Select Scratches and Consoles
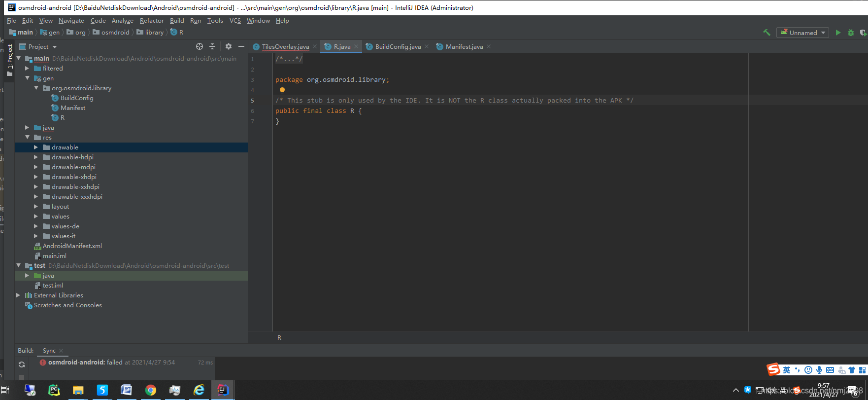The width and height of the screenshot is (868, 400). click(68, 305)
